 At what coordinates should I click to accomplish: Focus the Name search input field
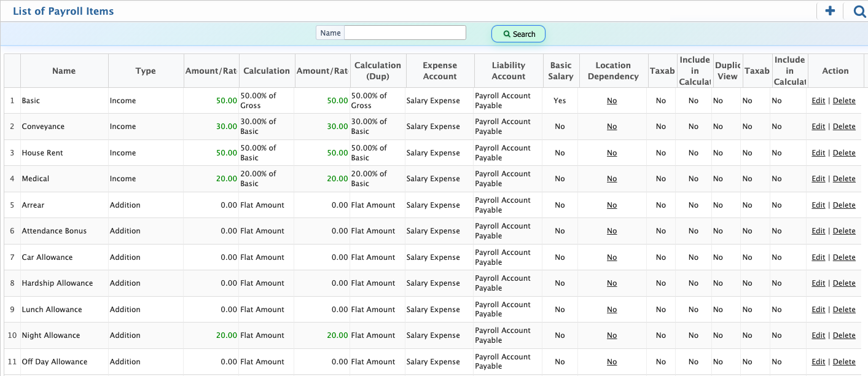(405, 33)
